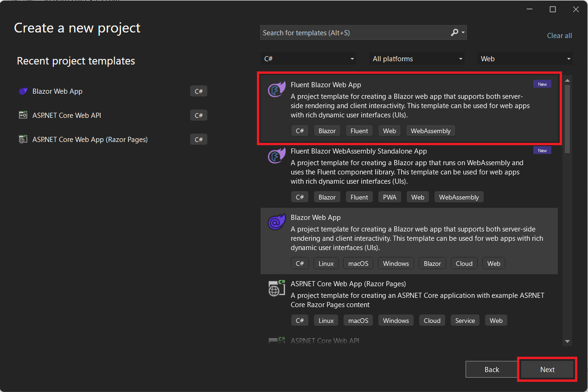
Task: Click the ASP.NET Core Web App (Razor Pages) globe icon
Action: click(x=276, y=288)
